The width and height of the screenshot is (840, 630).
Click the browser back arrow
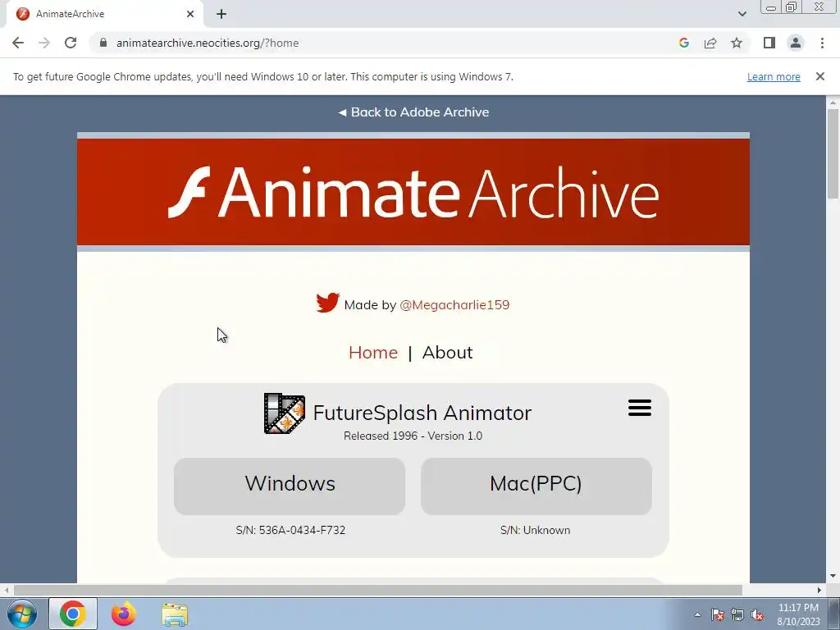(x=18, y=43)
